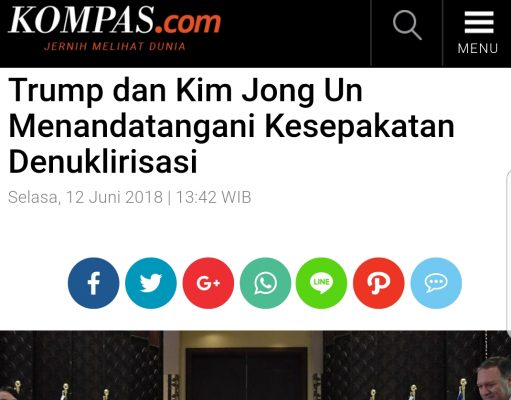The height and width of the screenshot is (400, 511).
Task: Click the word Denuklirisasi in headline
Action: (x=103, y=161)
